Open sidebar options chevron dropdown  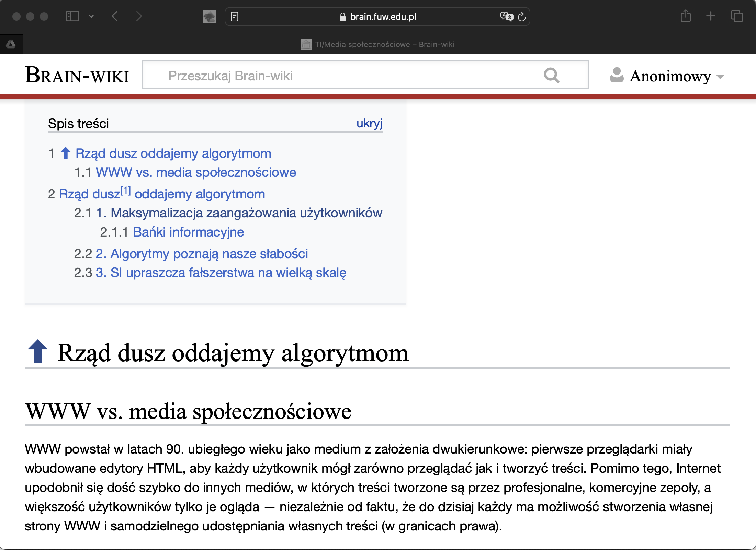91,16
